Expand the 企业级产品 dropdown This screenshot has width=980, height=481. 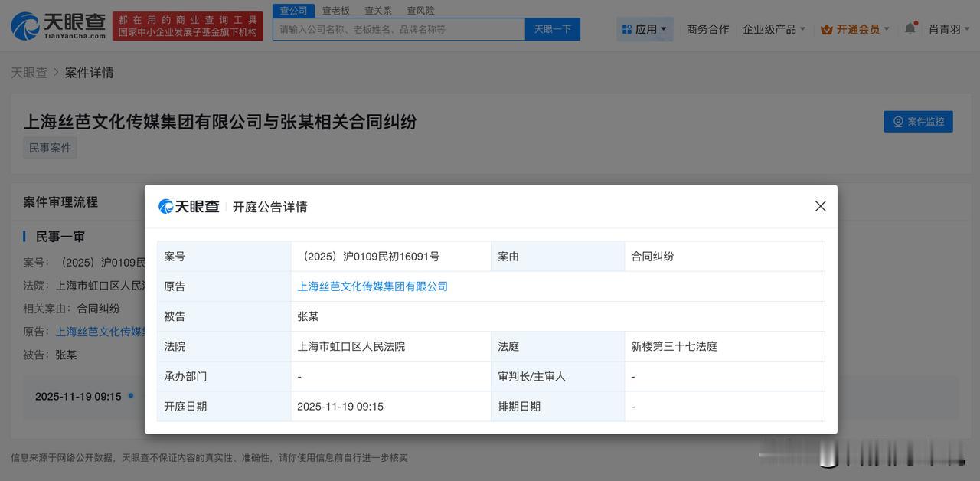[773, 29]
